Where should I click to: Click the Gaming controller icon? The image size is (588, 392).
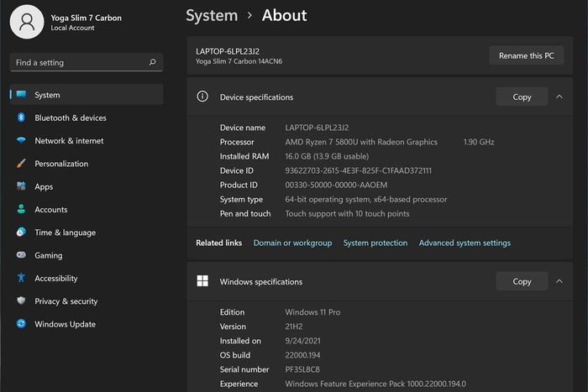(21, 255)
